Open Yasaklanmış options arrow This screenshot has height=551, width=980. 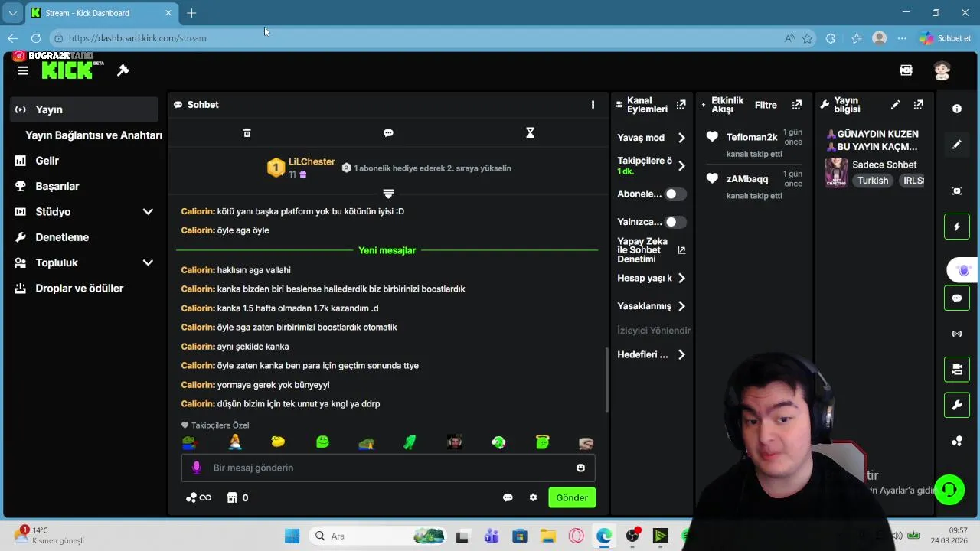[x=681, y=306]
